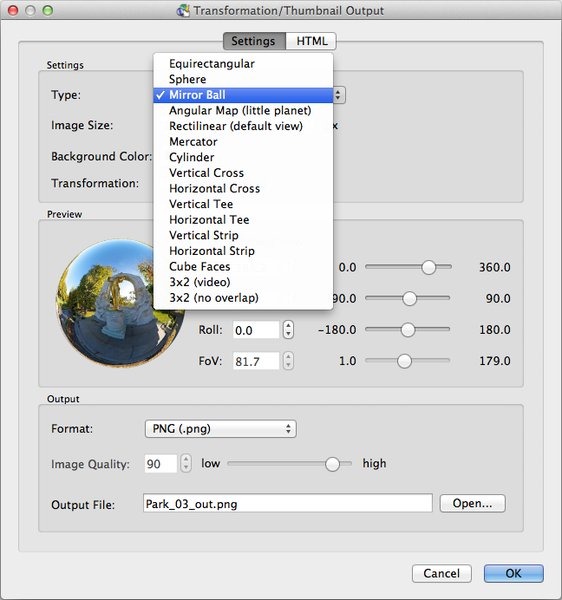
Task: Click the FoV slider handle
Action: pyautogui.click(x=404, y=361)
